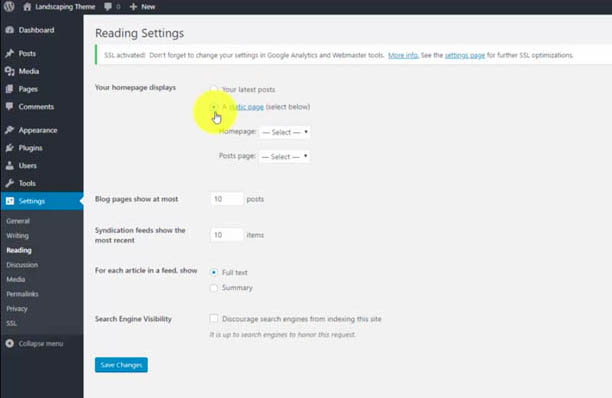Click 'Your homepage displays' label
Screen dimensions: 612x398
point(135,87)
